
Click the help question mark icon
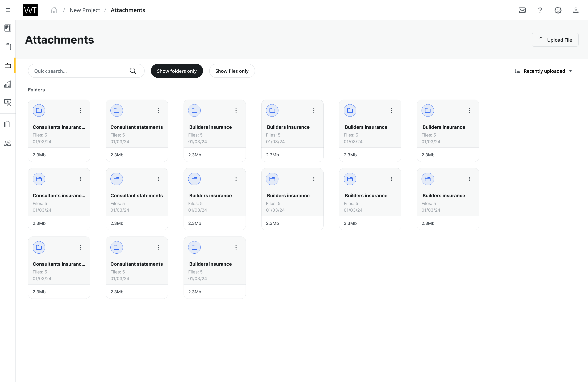[540, 10]
